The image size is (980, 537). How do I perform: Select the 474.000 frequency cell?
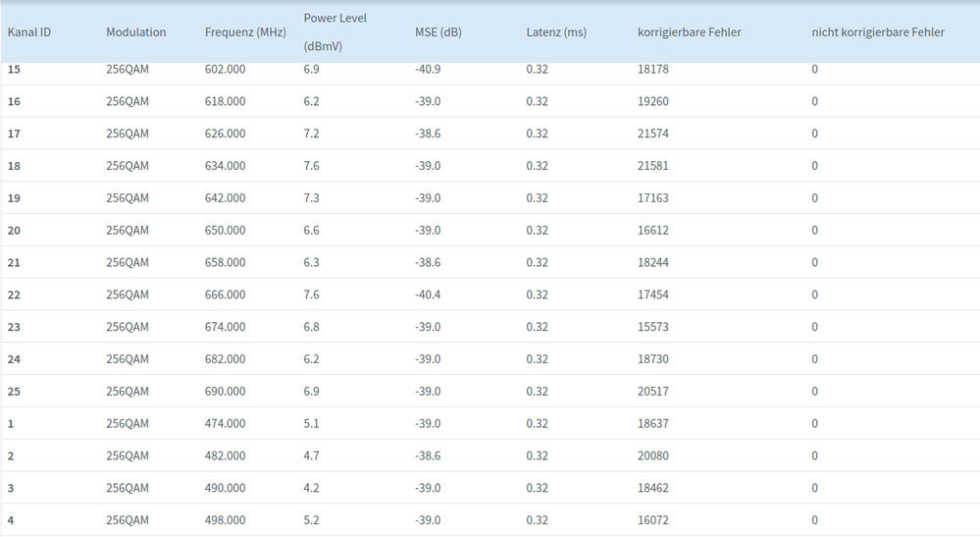(x=226, y=424)
